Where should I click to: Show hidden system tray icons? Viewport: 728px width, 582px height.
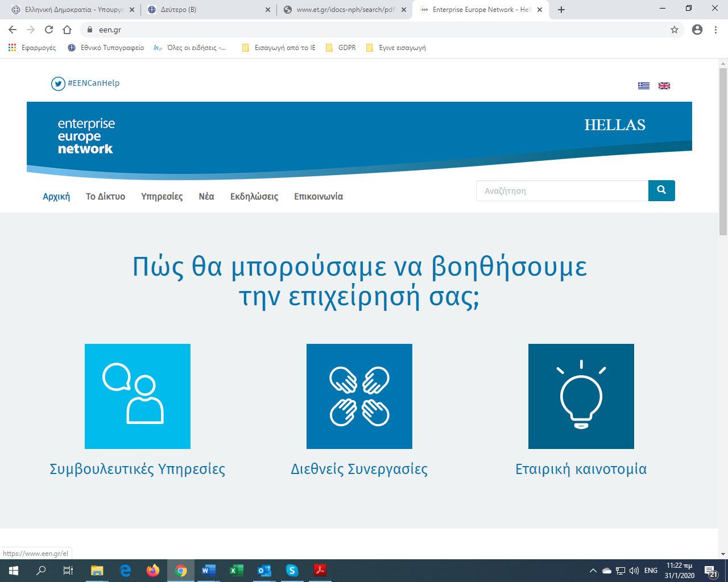click(x=593, y=571)
